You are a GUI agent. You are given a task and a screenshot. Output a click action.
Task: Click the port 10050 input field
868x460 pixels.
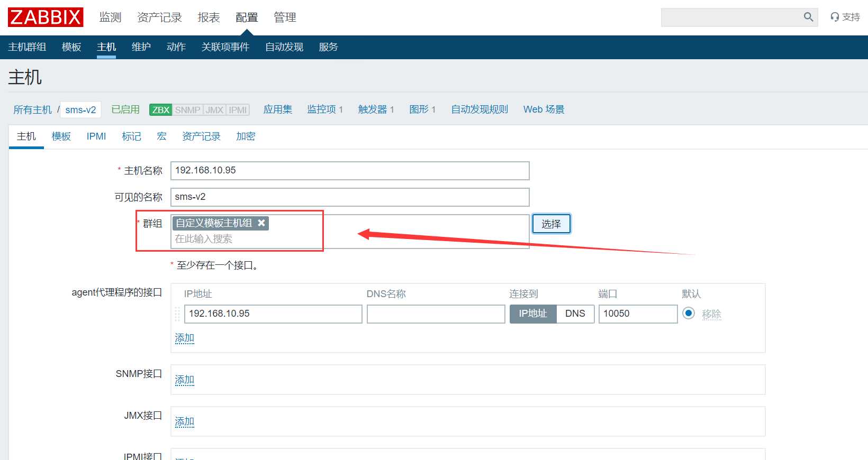638,314
